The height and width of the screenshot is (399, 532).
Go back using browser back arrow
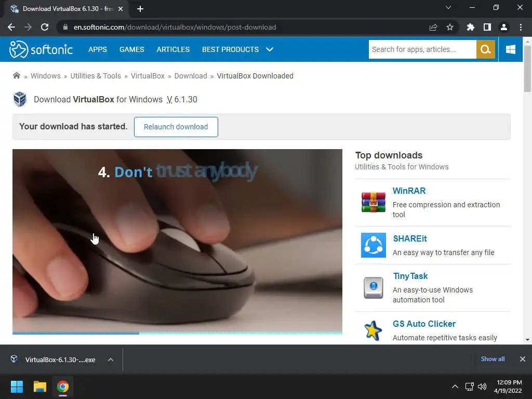11,27
